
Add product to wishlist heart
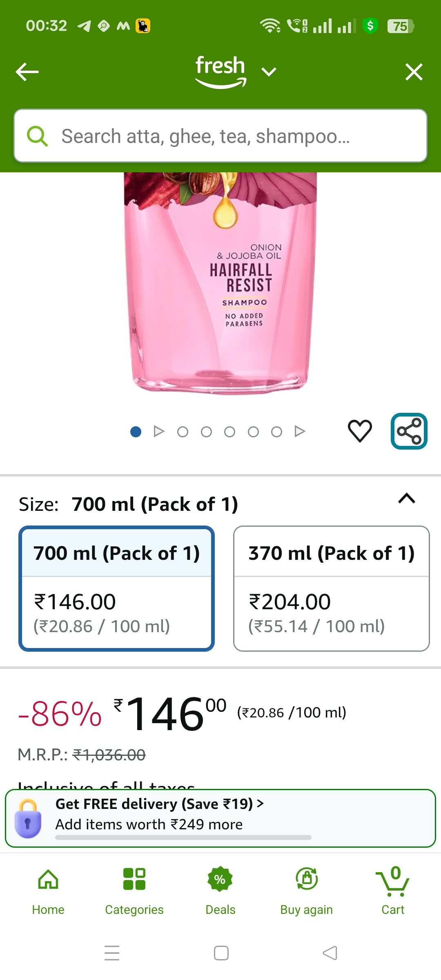click(x=360, y=431)
